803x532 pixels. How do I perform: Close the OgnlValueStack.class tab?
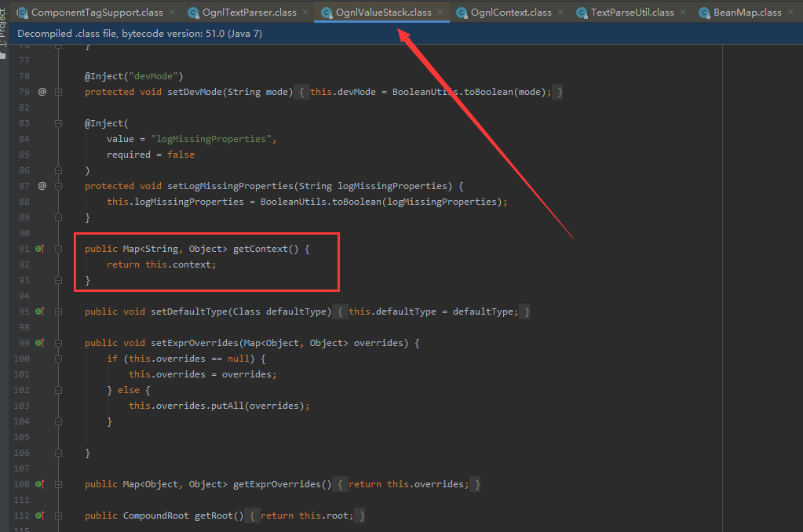tap(440, 12)
